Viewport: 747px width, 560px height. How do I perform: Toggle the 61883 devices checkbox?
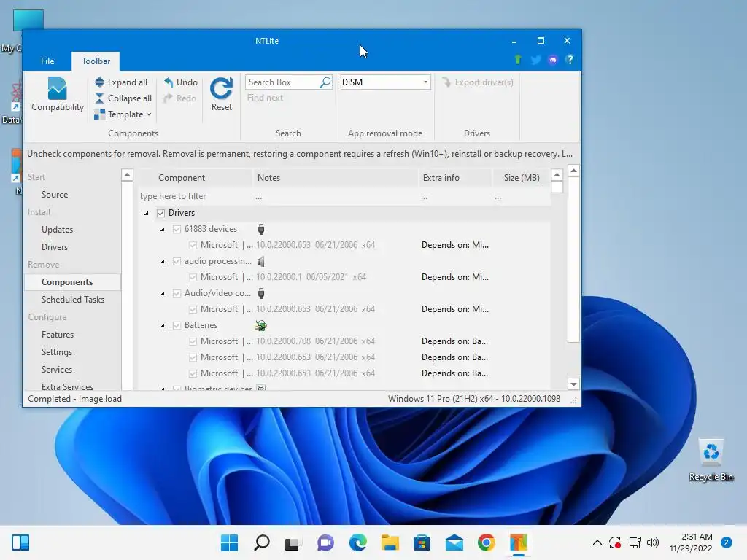pos(177,229)
